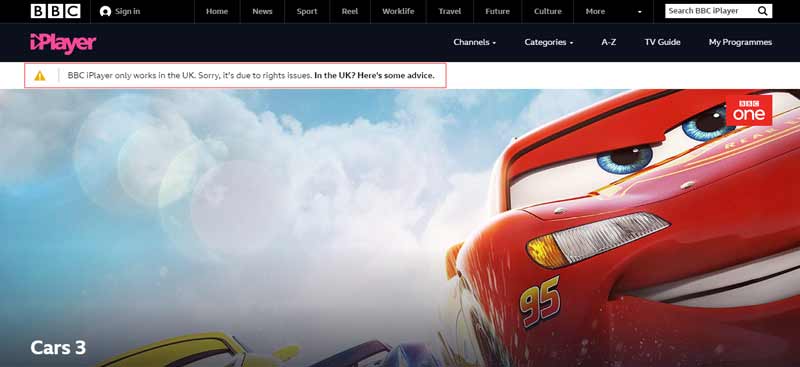
Task: Open the Cars 3 title
Action: [x=58, y=348]
